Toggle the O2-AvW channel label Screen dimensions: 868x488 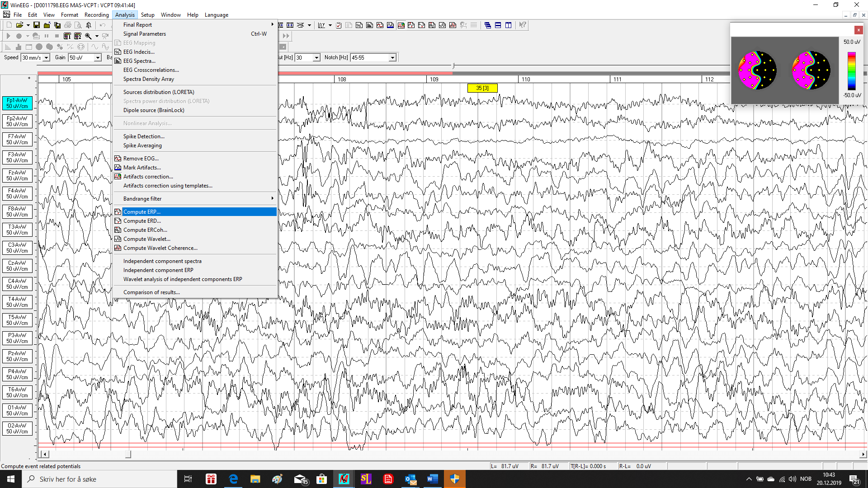tap(17, 428)
